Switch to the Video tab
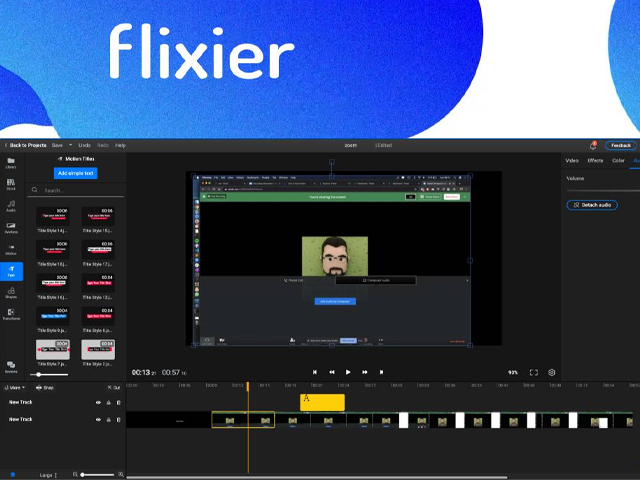 [x=572, y=160]
